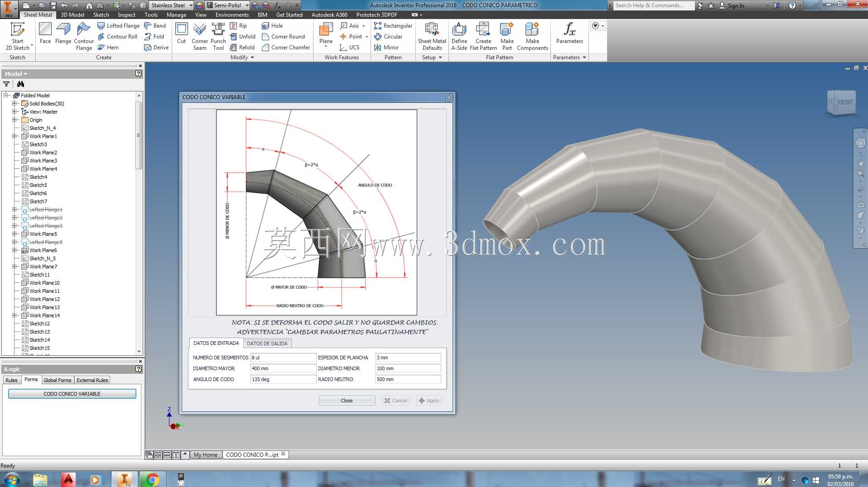Click the CODO CONICO VARIABLE form button
The height and width of the screenshot is (487, 868).
(72, 394)
